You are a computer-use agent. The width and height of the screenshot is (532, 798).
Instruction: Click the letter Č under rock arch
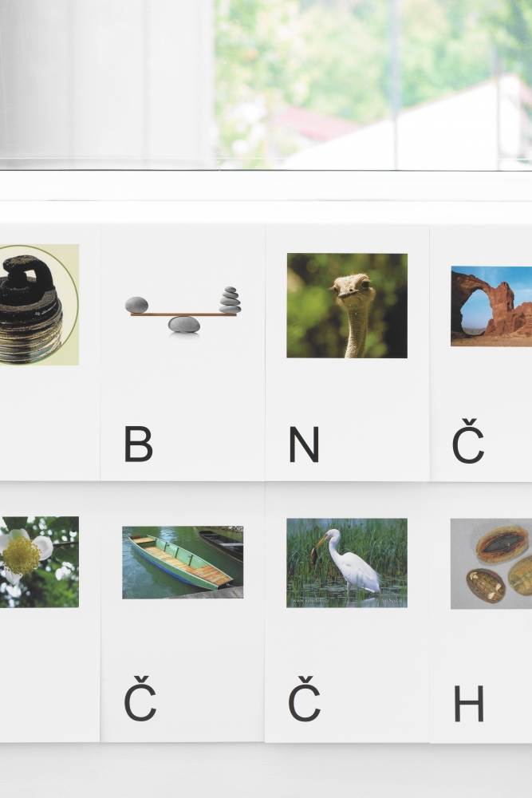click(x=467, y=440)
